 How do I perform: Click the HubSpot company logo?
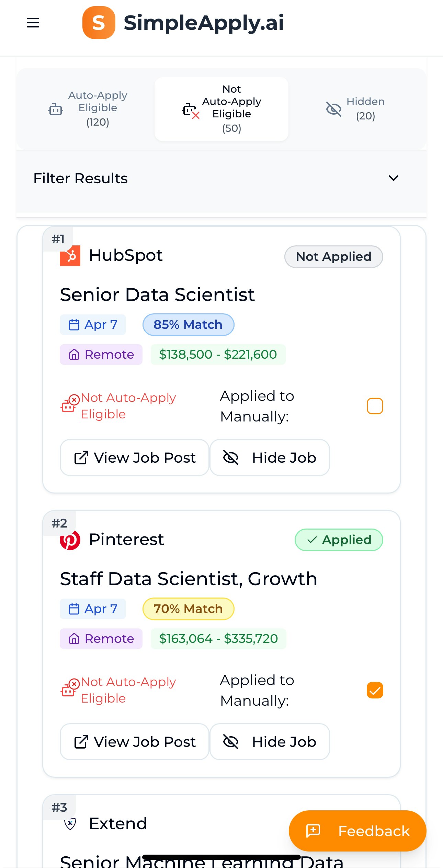(70, 256)
